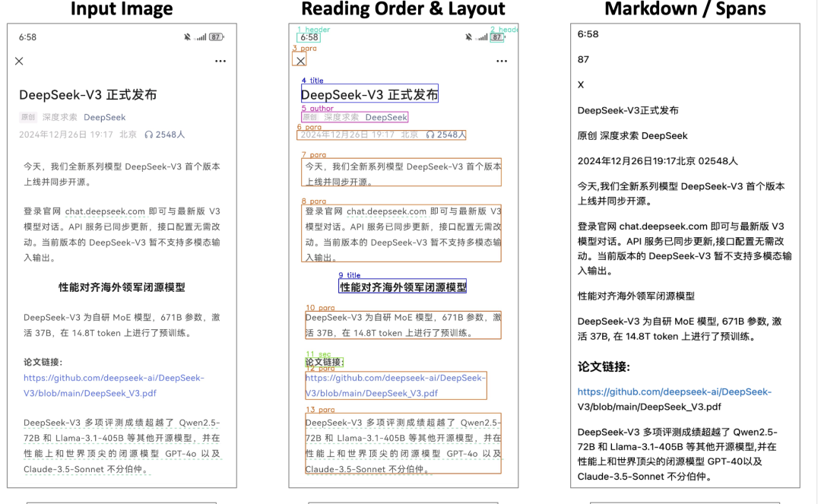Open chat.deepseek.com link in Input Image panel

pos(105,211)
